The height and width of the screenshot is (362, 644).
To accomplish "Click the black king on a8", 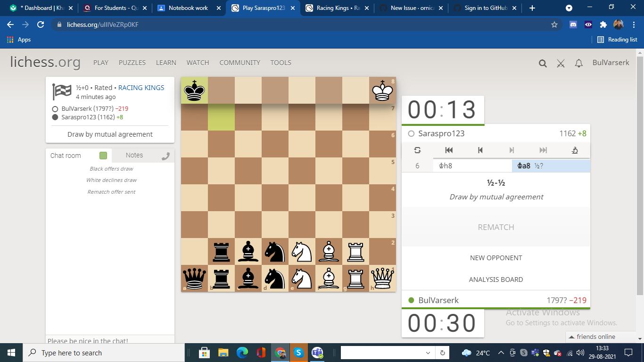I will 194,90.
